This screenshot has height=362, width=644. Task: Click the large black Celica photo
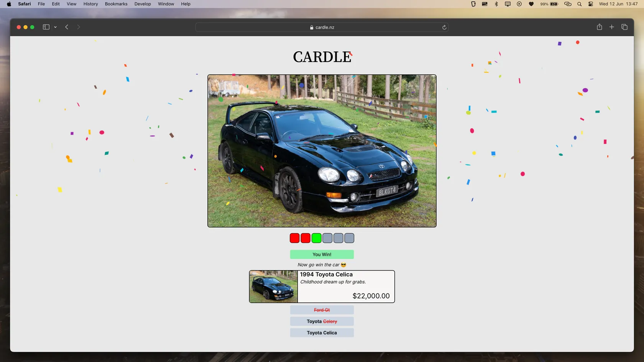[x=322, y=151]
